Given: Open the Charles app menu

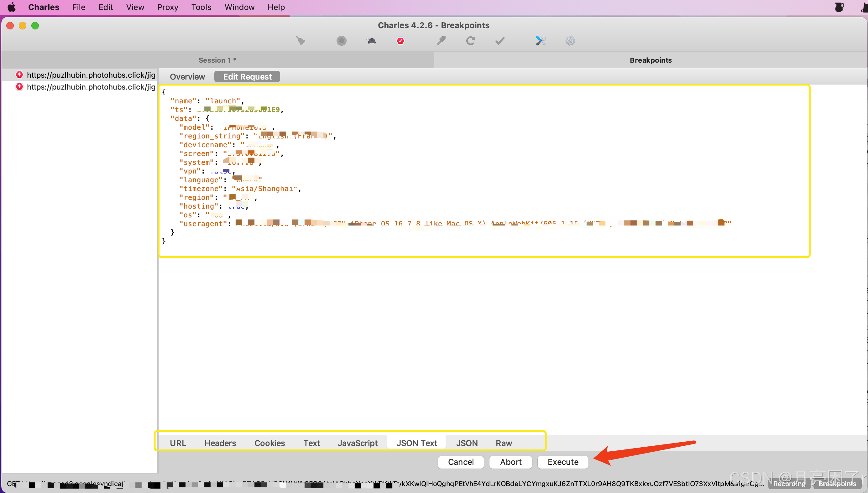Looking at the screenshot, I should tap(44, 7).
